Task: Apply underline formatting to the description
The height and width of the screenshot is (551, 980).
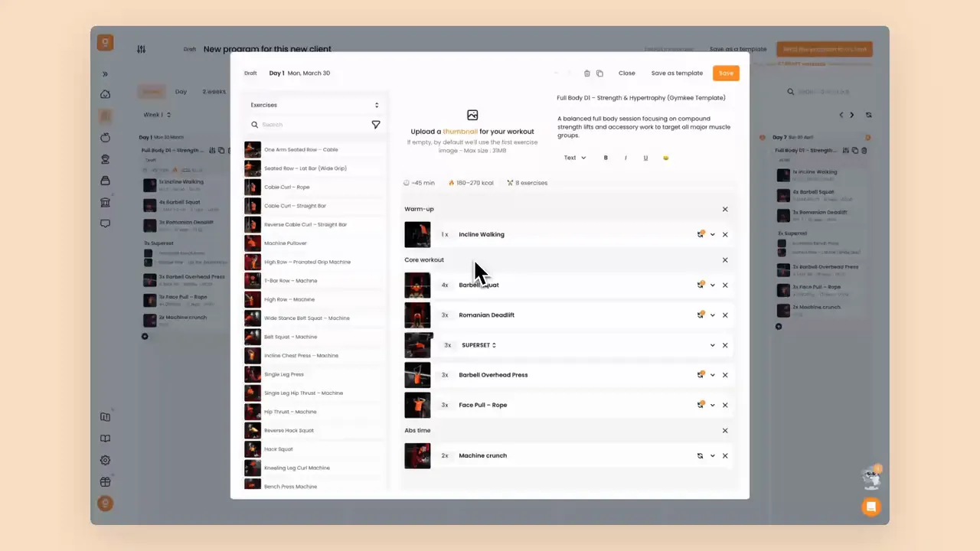Action: [x=645, y=158]
